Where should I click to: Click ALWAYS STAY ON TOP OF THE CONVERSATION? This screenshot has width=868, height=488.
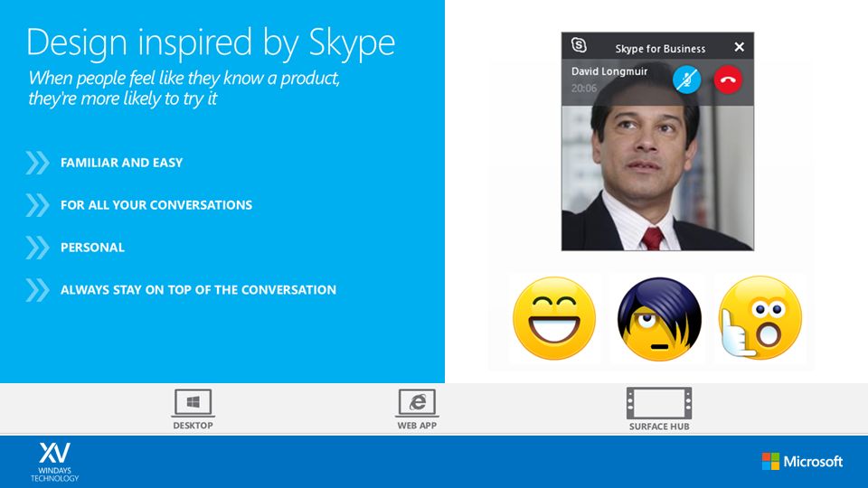point(198,290)
